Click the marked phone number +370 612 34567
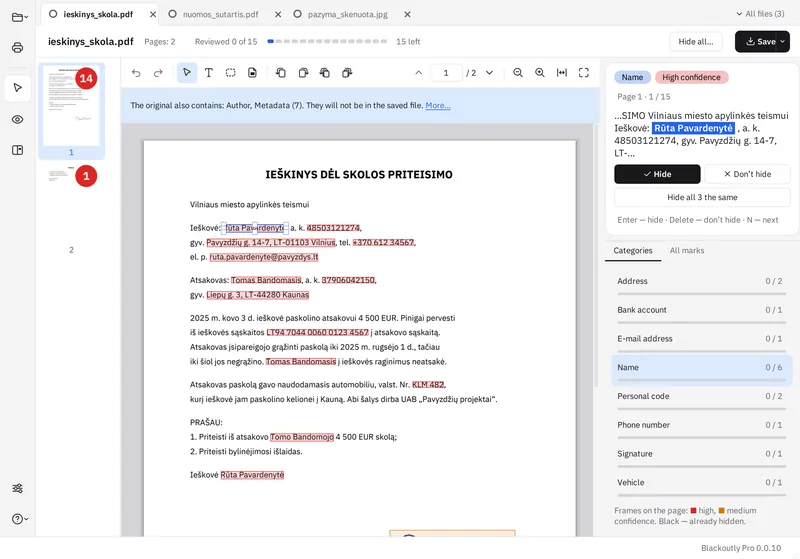The image size is (800, 559). pos(383,242)
